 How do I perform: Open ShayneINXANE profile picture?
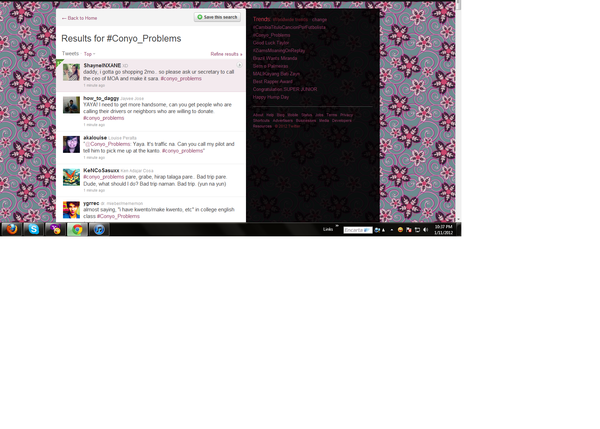(71, 72)
